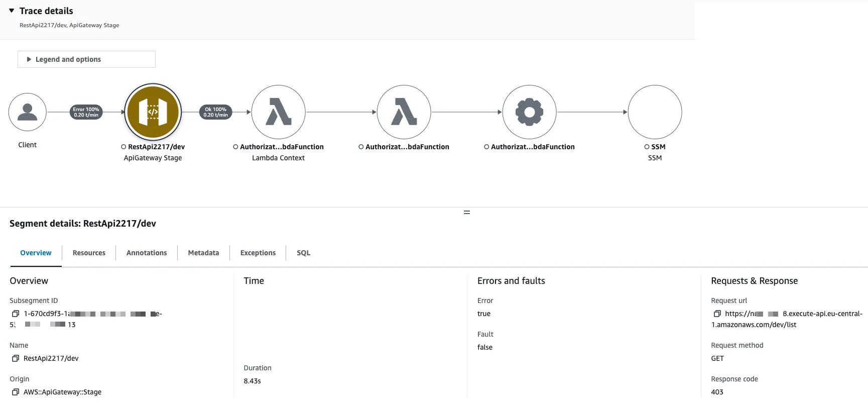868x405 pixels.
Task: Click the Response code 403
Action: pos(717,392)
